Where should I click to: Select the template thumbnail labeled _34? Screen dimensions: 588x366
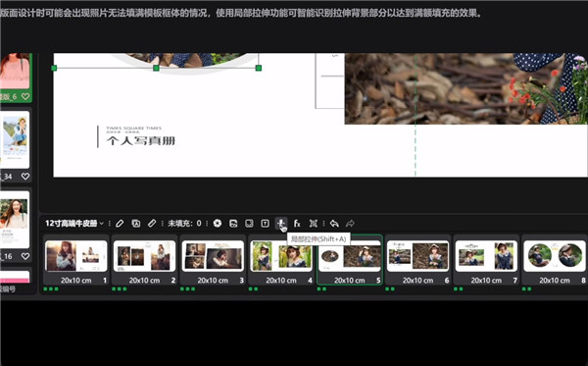15,139
